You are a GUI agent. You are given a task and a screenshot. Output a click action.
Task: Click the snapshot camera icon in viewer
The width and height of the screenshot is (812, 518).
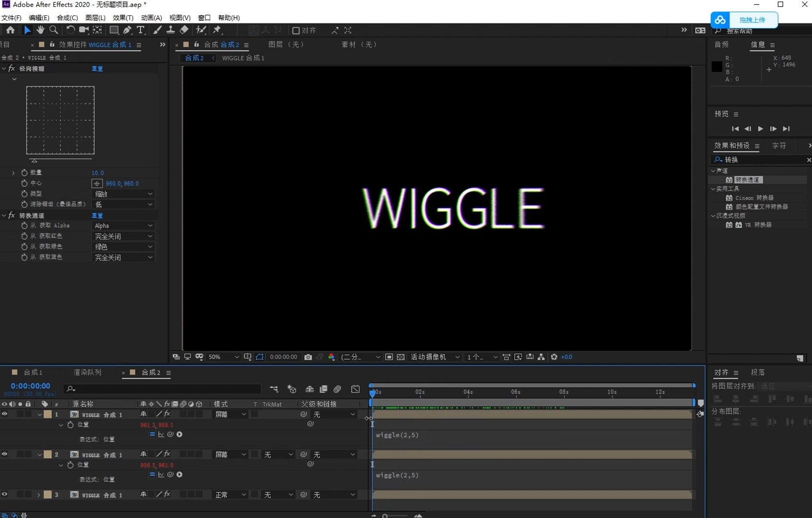pyautogui.click(x=308, y=357)
